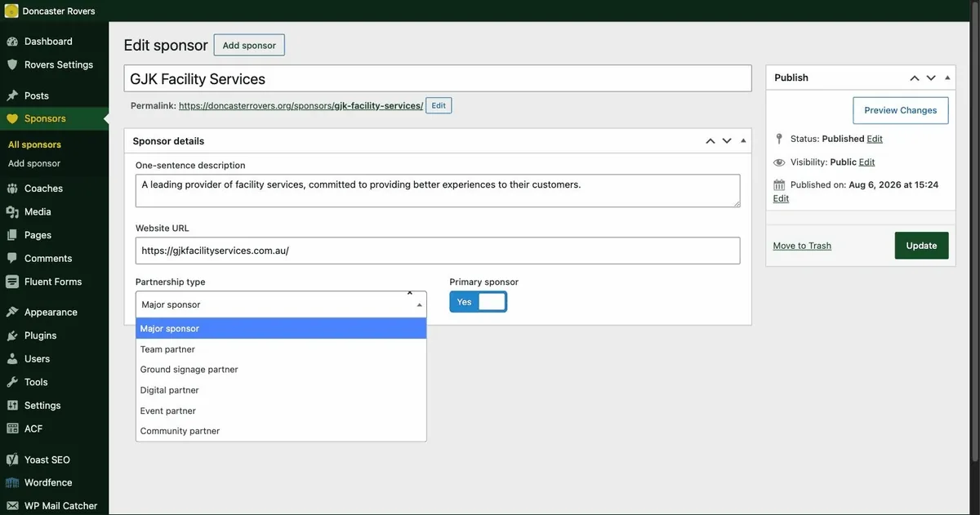Click the status pin icon in Publish box
The width and height of the screenshot is (980, 515).
click(x=779, y=139)
